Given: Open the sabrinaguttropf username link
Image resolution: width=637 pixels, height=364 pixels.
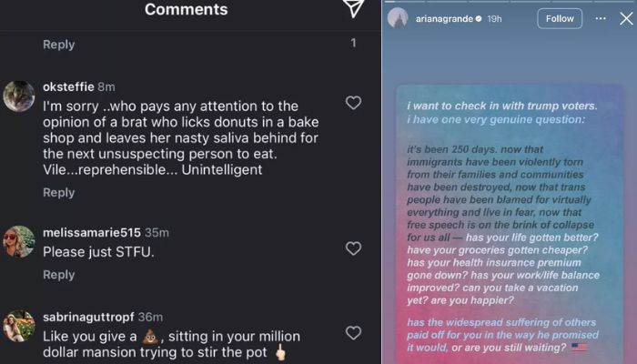Looking at the screenshot, I should (88, 317).
